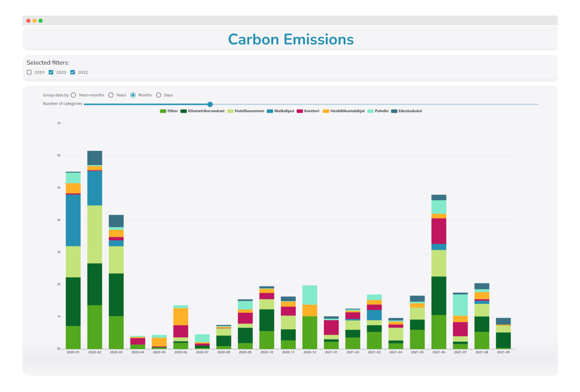Click the Number of categories slider handle
580x392 pixels.
(210, 104)
